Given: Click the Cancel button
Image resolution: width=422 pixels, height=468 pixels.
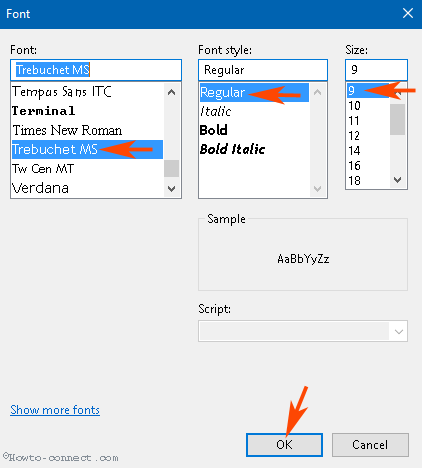Looking at the screenshot, I should [x=370, y=445].
